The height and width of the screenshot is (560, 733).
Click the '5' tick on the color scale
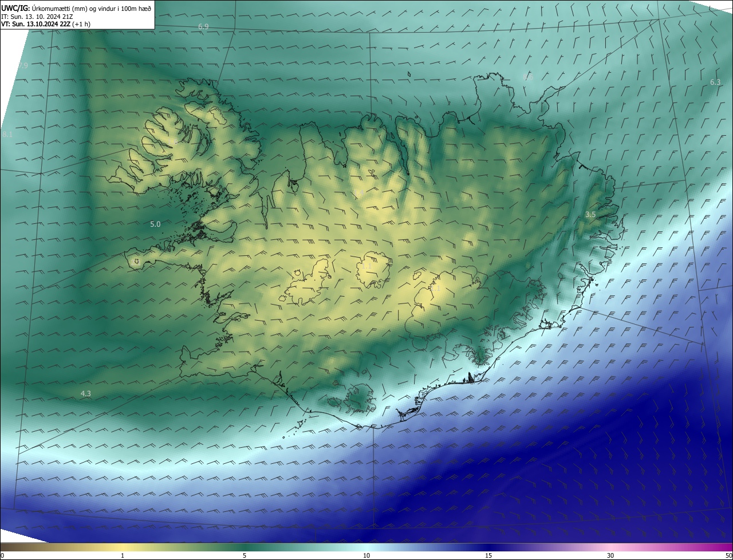click(245, 555)
